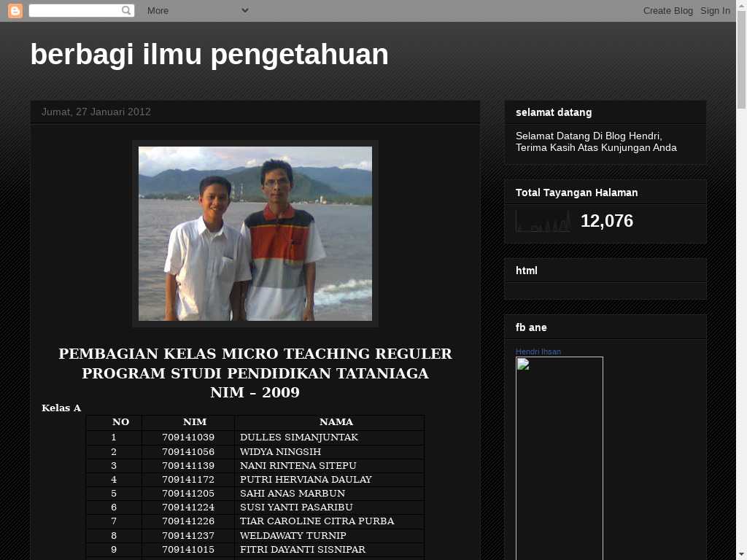Select the name FITRI DAYANTI SISNIPAR
Viewport: 747px width, 560px height.
tap(303, 550)
